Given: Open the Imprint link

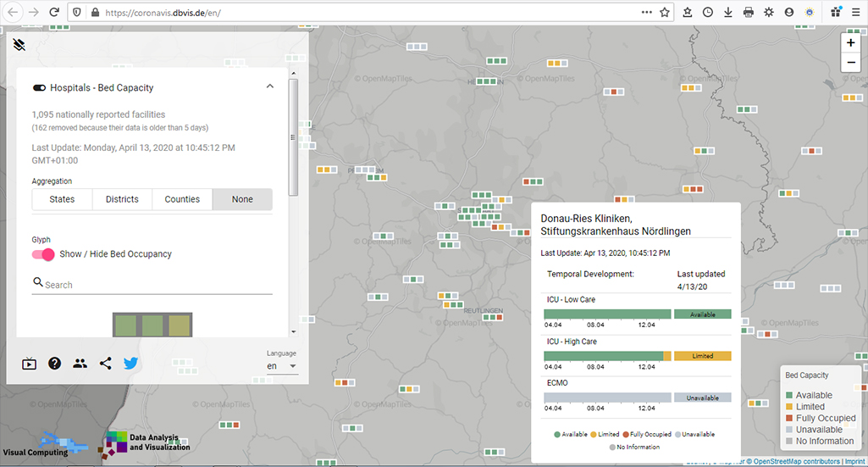Looking at the screenshot, I should pos(854,461).
